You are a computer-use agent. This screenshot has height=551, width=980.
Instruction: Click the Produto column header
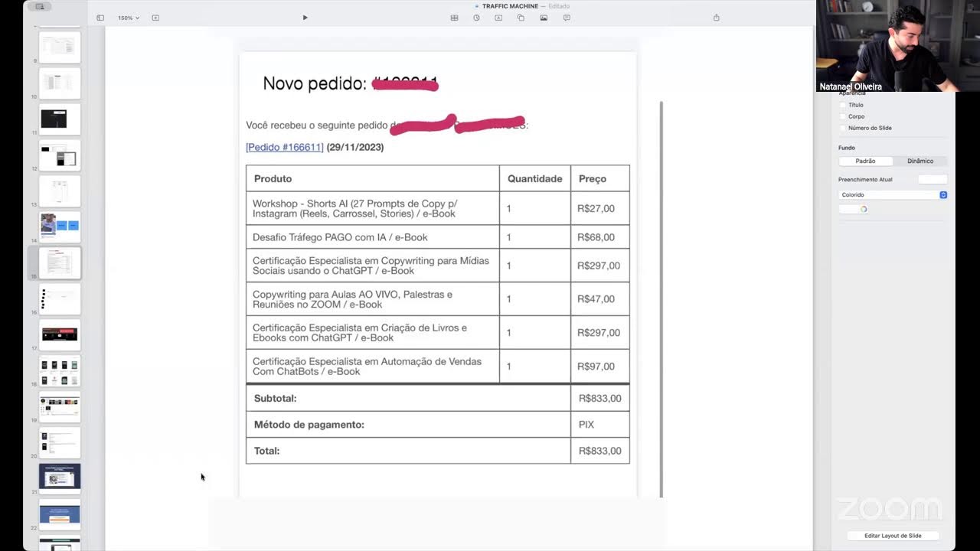point(372,178)
